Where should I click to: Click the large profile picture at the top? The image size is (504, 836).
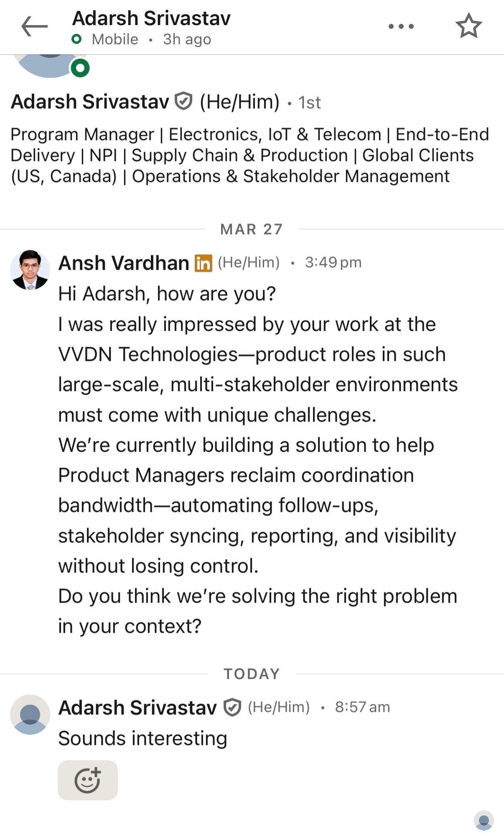49,65
